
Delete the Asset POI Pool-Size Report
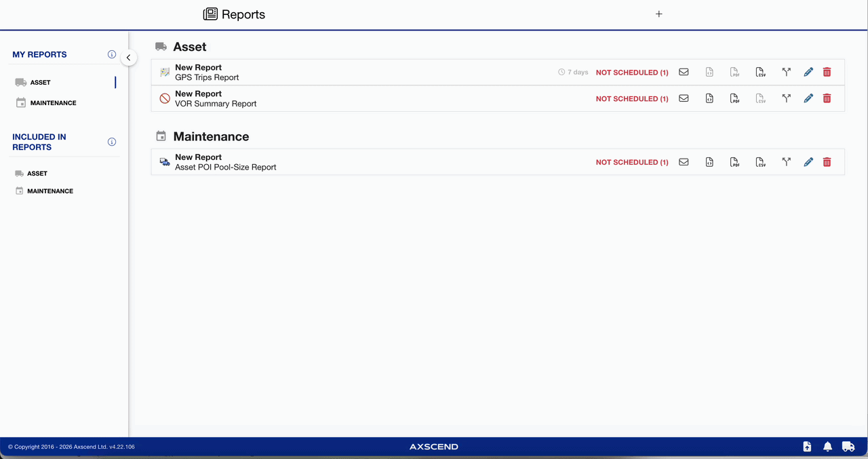click(x=827, y=162)
